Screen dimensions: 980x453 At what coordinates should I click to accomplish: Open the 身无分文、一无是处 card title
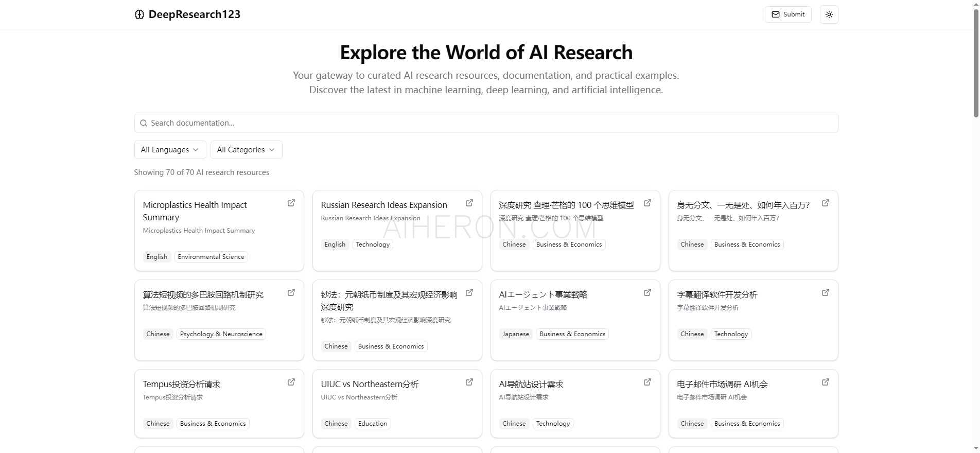(x=743, y=205)
